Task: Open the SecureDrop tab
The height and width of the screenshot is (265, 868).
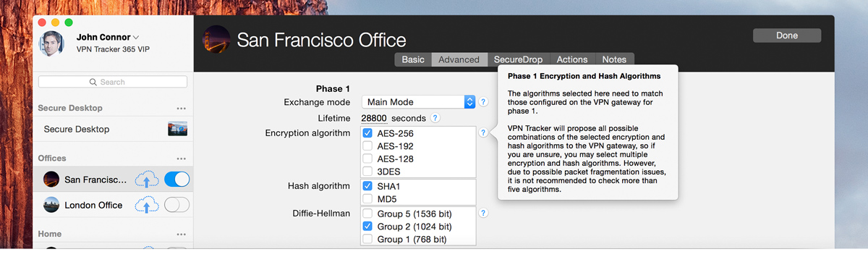Action: (518, 59)
